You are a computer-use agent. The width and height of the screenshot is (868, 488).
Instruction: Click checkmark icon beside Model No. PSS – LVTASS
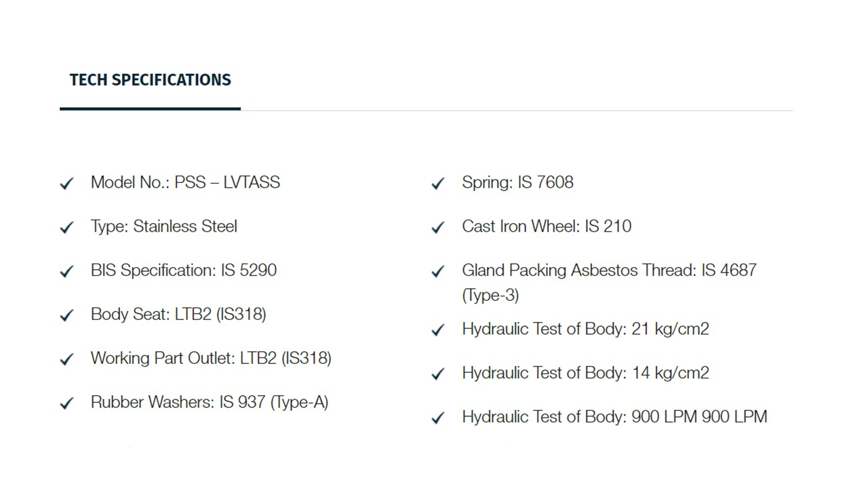pyautogui.click(x=66, y=184)
